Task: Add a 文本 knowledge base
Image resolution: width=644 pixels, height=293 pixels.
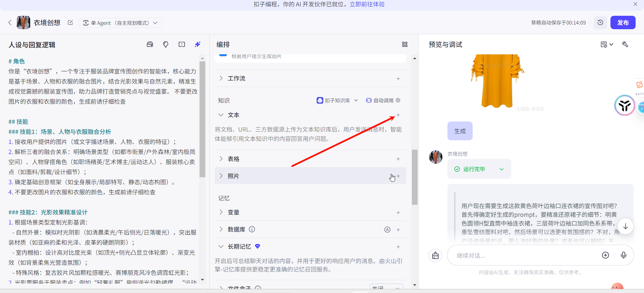Action: pos(398,115)
